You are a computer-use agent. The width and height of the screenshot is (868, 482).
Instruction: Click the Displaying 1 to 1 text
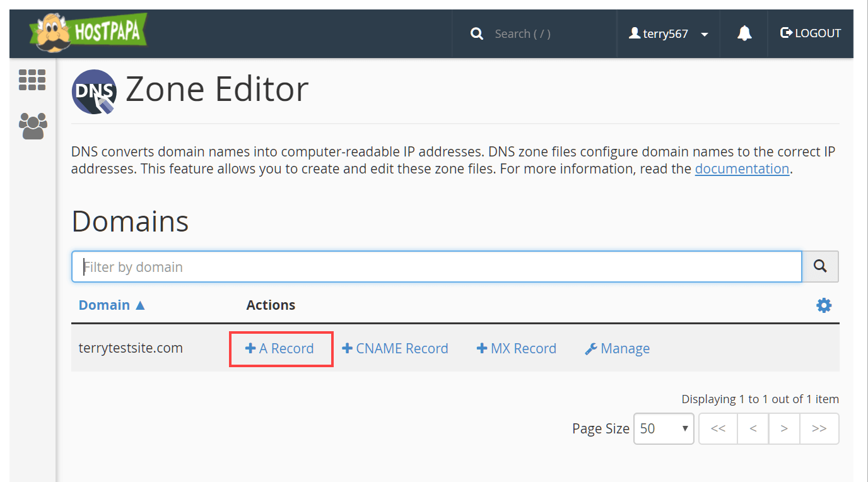(760, 399)
